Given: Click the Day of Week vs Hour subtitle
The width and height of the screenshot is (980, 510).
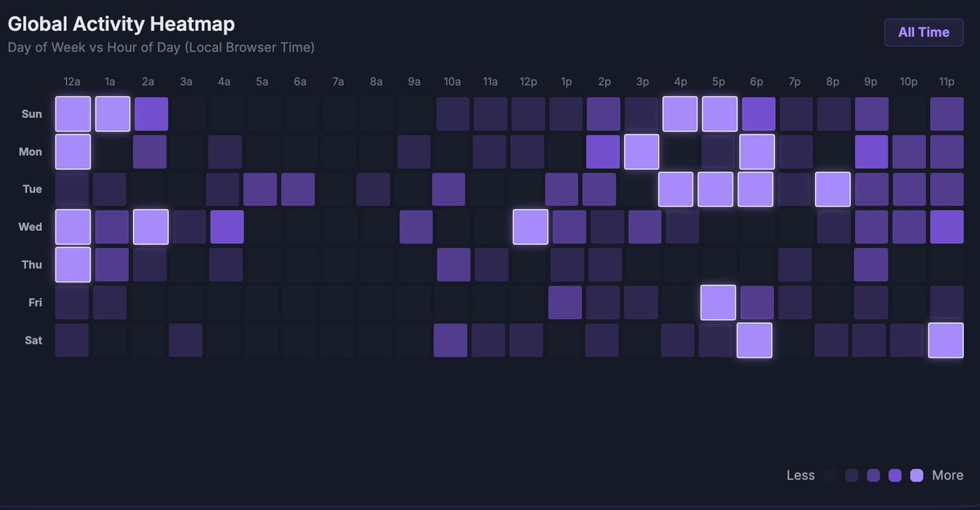Looking at the screenshot, I should pos(161,47).
